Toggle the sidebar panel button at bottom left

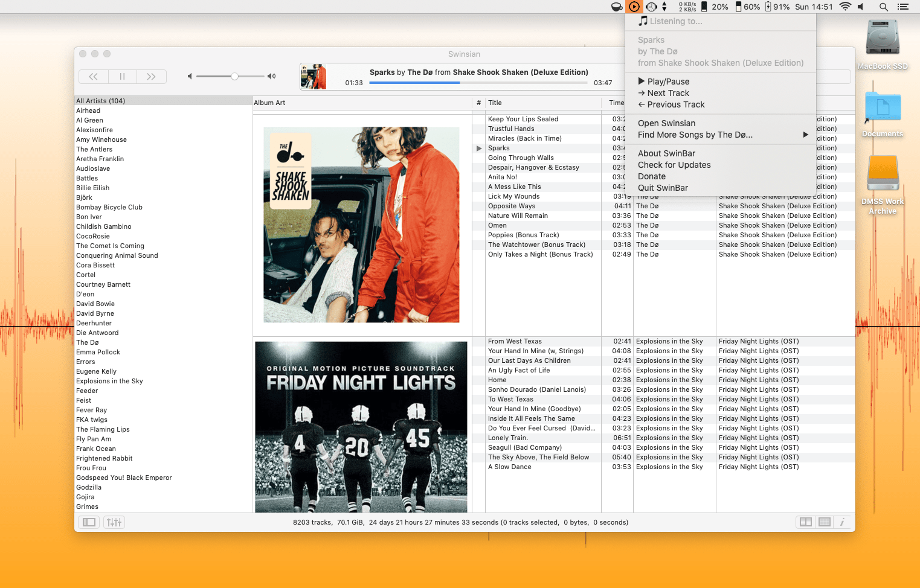point(89,522)
